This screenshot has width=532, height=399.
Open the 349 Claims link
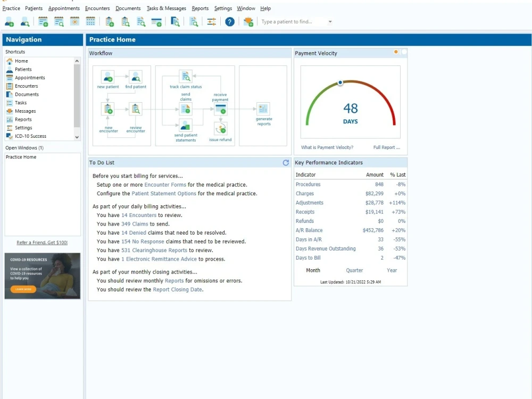(135, 224)
